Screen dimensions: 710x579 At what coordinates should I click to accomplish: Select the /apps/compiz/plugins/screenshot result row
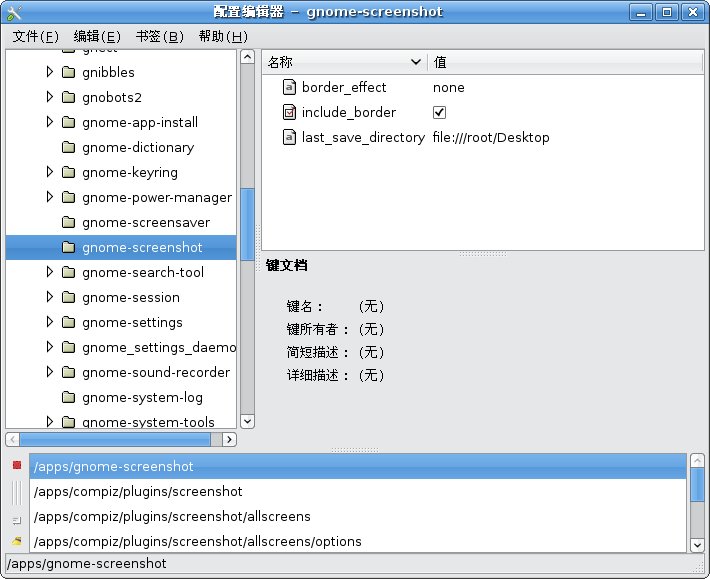(x=358, y=491)
